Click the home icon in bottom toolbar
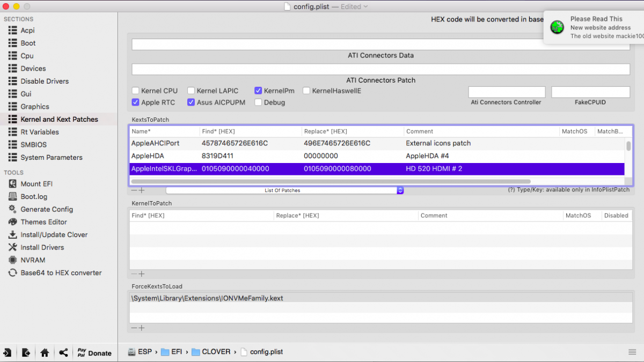This screenshot has width=644, height=362. click(x=45, y=353)
